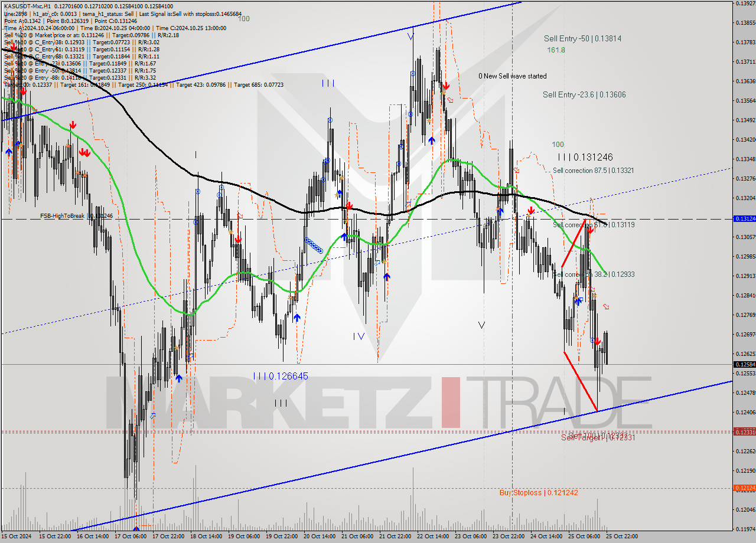Image resolution: width=756 pixels, height=543 pixels.
Task: Select 'Sell correction 61.8 | 0.13119' label
Action: 594,225
